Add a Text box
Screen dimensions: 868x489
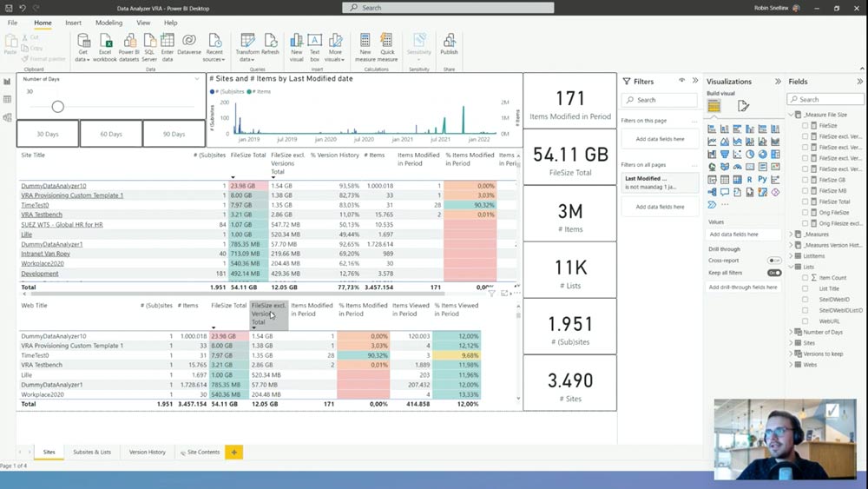point(314,47)
